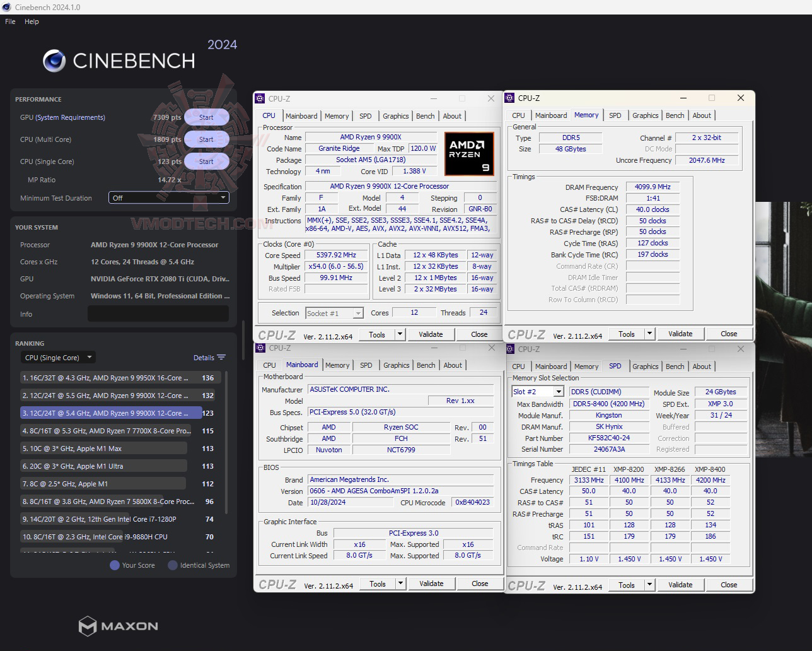Click the Cinebench title bar app icon
812x651 pixels.
6,7
